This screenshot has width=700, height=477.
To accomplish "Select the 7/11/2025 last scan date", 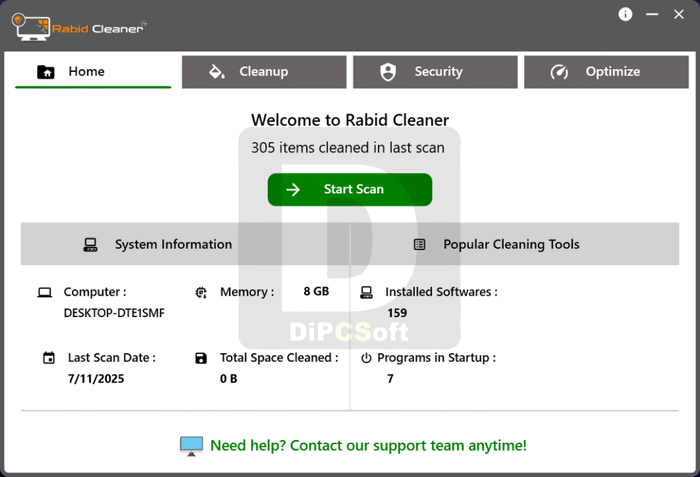I will point(96,379).
